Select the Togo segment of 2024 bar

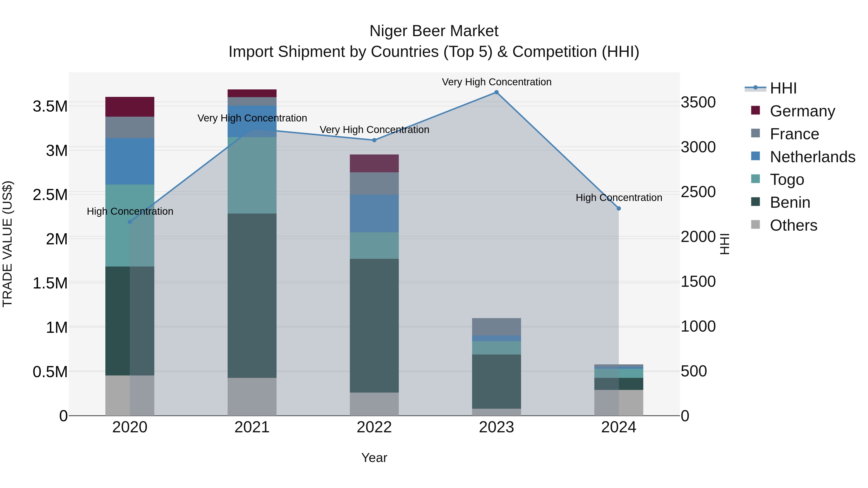(x=619, y=374)
